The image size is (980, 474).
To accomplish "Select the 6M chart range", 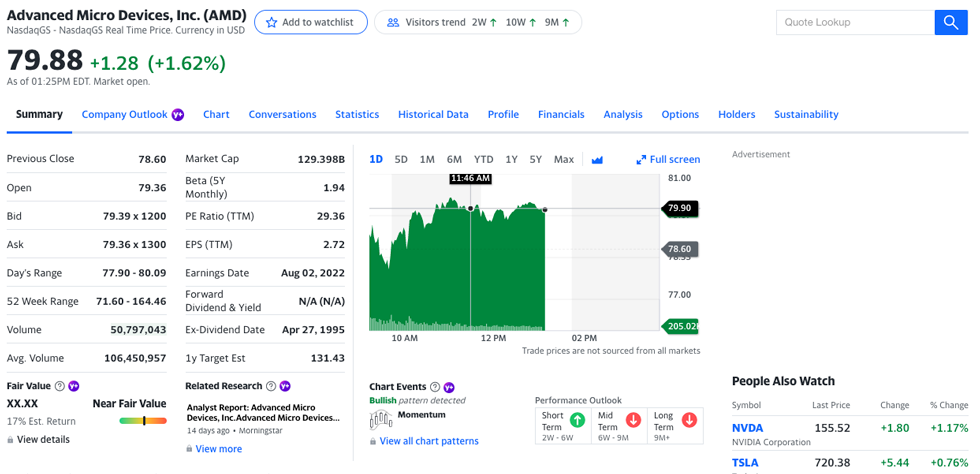I will 454,159.
